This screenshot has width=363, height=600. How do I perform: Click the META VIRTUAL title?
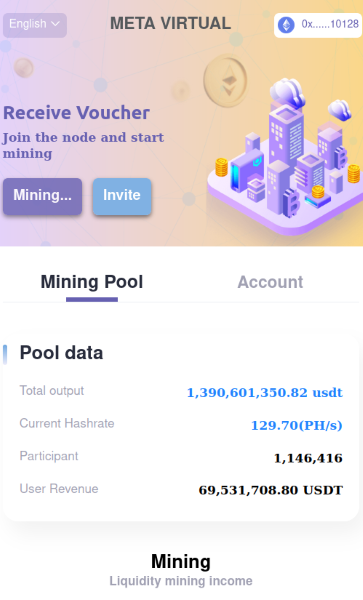170,24
